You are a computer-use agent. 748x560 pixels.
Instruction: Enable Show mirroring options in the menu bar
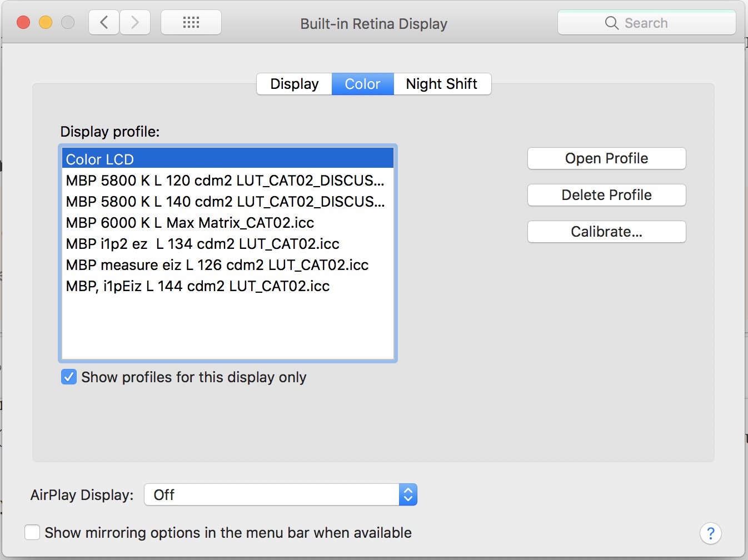coord(32,532)
